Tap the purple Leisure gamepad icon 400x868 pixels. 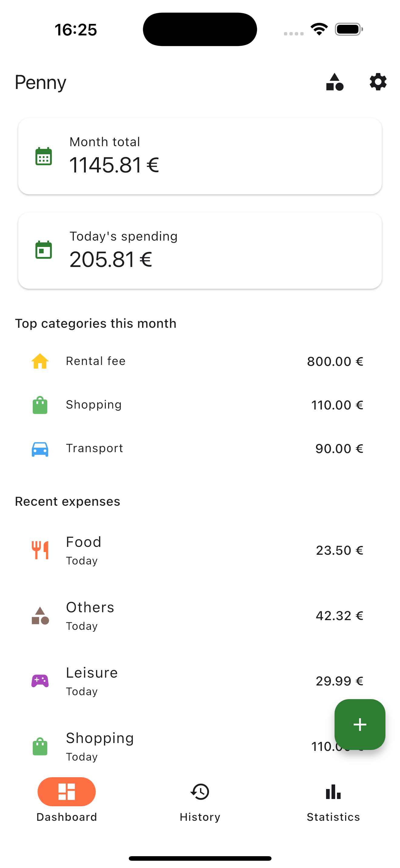click(x=40, y=681)
